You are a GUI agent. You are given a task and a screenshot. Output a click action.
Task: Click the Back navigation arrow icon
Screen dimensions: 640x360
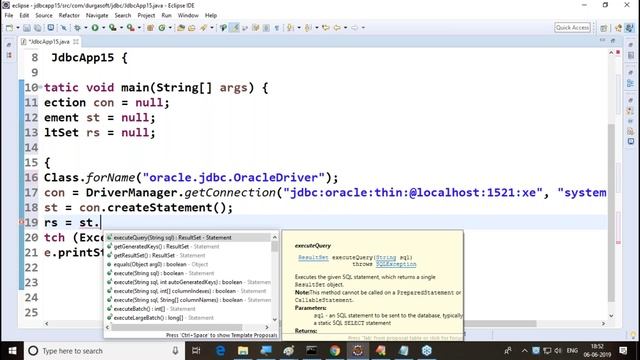[x=337, y=28]
